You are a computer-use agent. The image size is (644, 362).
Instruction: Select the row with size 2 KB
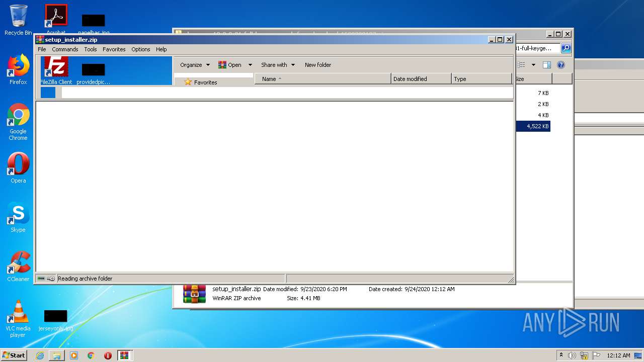tap(533, 104)
